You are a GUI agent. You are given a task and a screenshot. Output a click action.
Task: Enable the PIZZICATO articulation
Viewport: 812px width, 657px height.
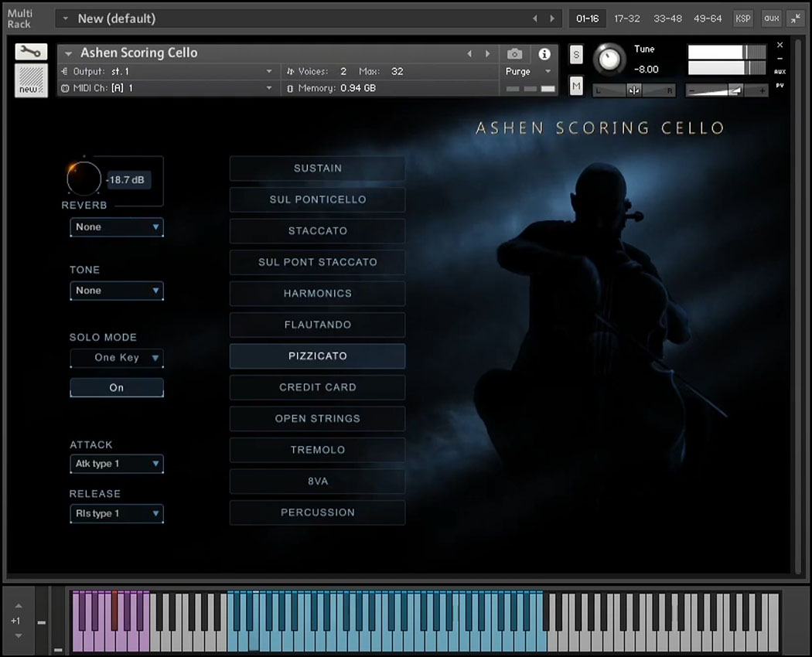click(x=317, y=356)
